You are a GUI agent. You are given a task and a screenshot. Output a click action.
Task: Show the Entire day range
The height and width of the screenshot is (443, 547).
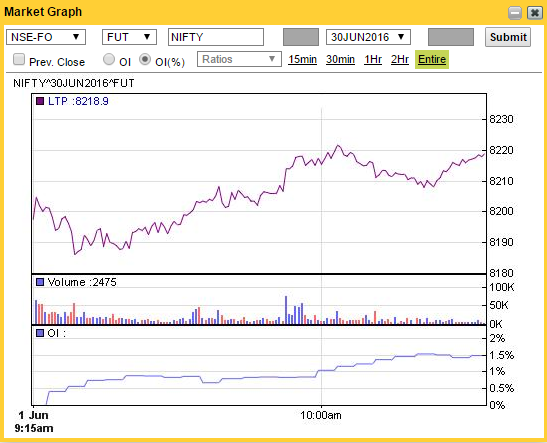tap(432, 60)
